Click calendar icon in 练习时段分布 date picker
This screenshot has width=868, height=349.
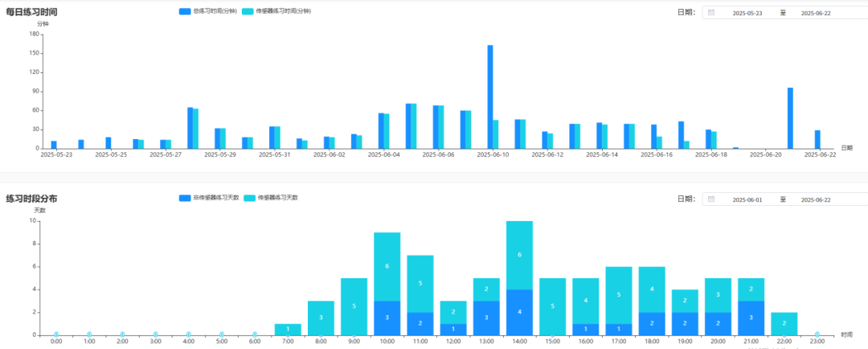coord(711,199)
